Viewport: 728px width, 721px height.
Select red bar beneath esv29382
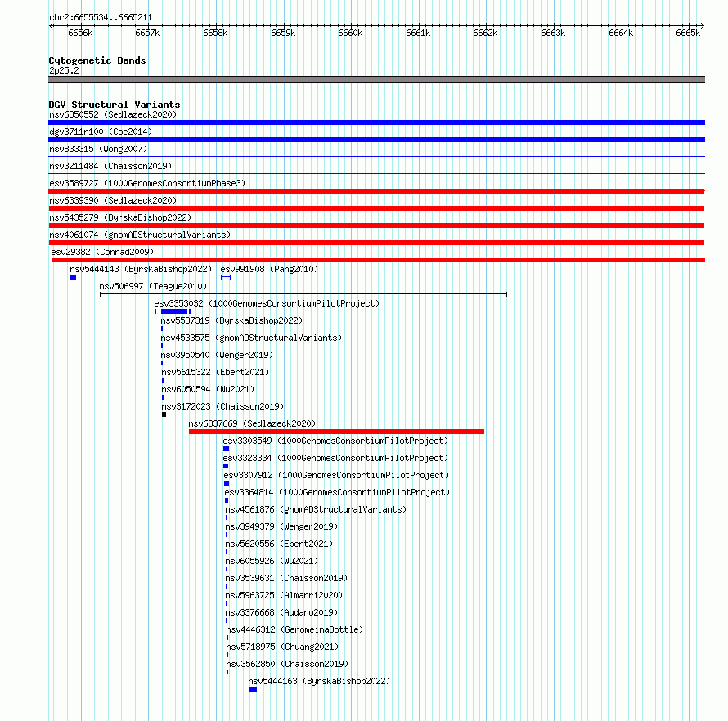click(x=379, y=260)
